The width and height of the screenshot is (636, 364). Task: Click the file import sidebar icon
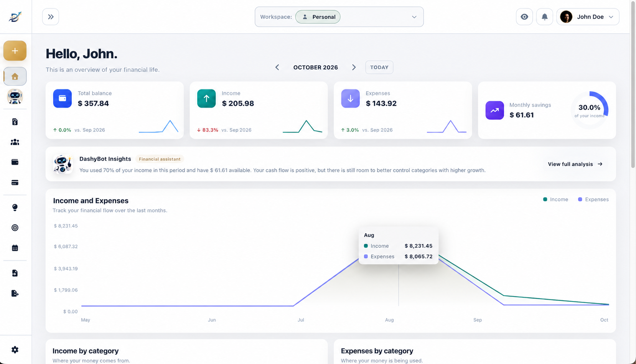tap(15, 273)
